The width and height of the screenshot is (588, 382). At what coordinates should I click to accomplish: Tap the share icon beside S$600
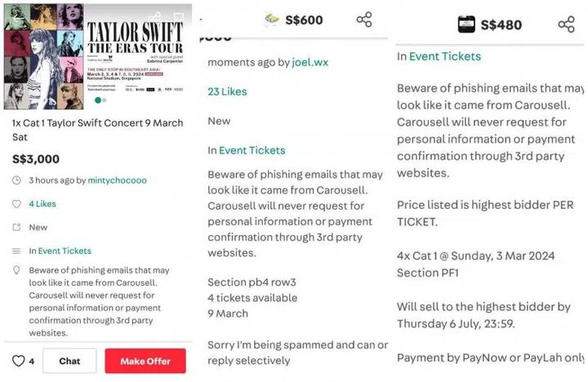tap(364, 20)
